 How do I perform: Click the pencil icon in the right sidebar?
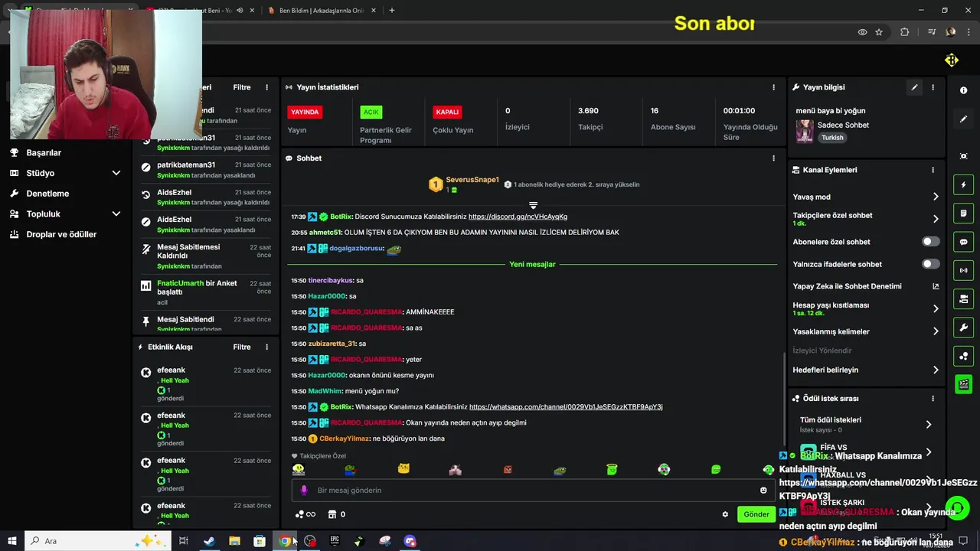(x=963, y=119)
